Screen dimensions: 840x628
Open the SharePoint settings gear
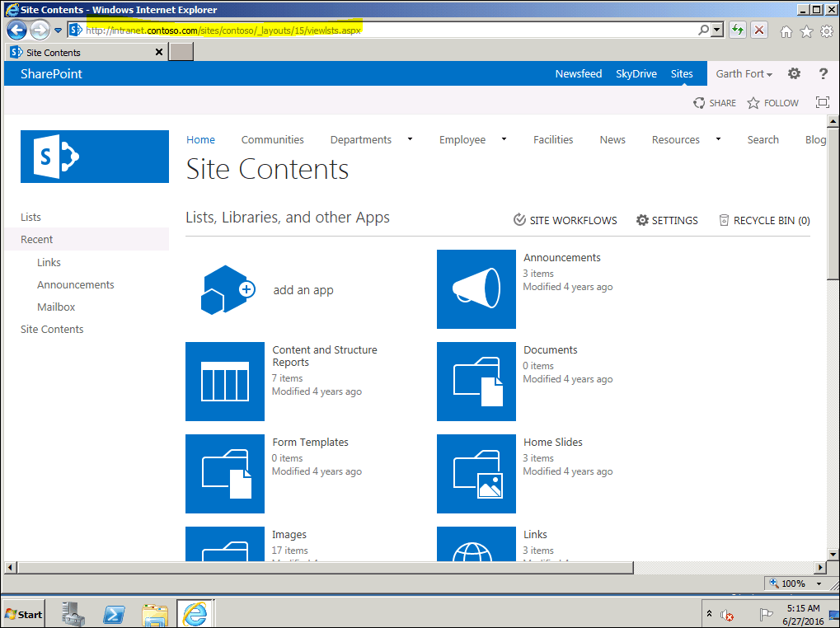point(793,73)
